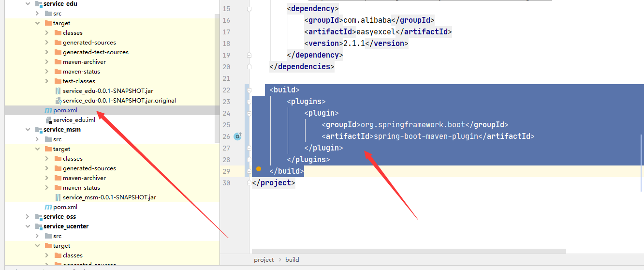Click maven-status folder icon under service_edu
This screenshot has height=270, width=644.
pyautogui.click(x=58, y=72)
